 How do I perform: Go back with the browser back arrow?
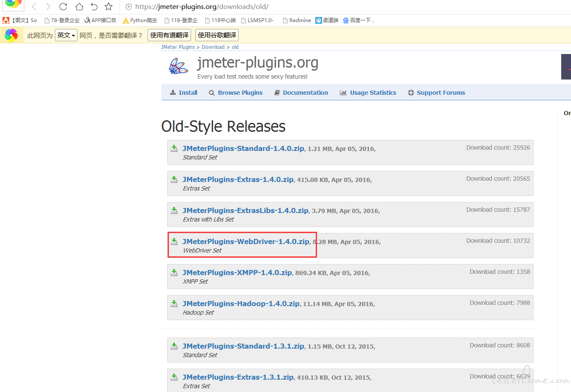(34, 6)
